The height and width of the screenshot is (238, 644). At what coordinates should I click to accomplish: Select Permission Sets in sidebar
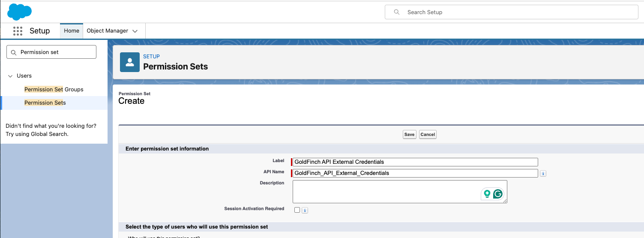45,103
